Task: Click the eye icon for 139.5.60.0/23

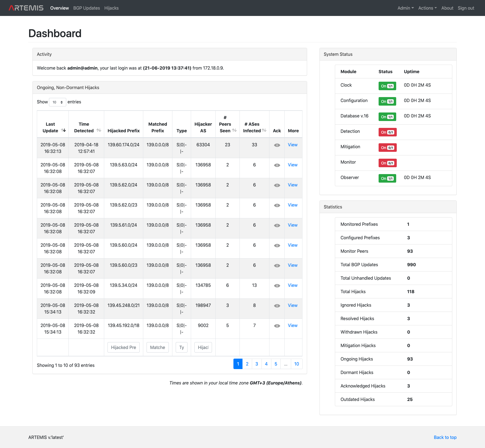Action: tap(277, 265)
